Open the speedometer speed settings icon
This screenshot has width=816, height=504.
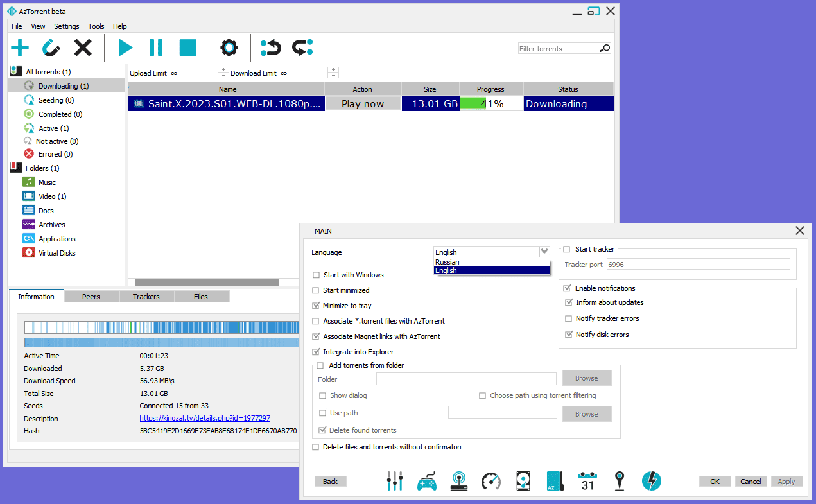[491, 482]
